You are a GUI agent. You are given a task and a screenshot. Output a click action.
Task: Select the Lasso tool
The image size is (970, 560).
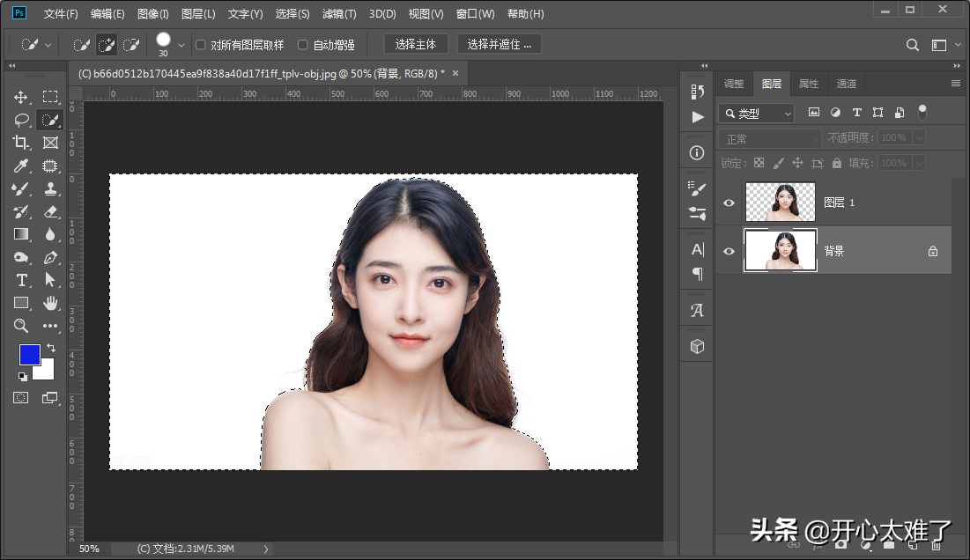(x=21, y=120)
